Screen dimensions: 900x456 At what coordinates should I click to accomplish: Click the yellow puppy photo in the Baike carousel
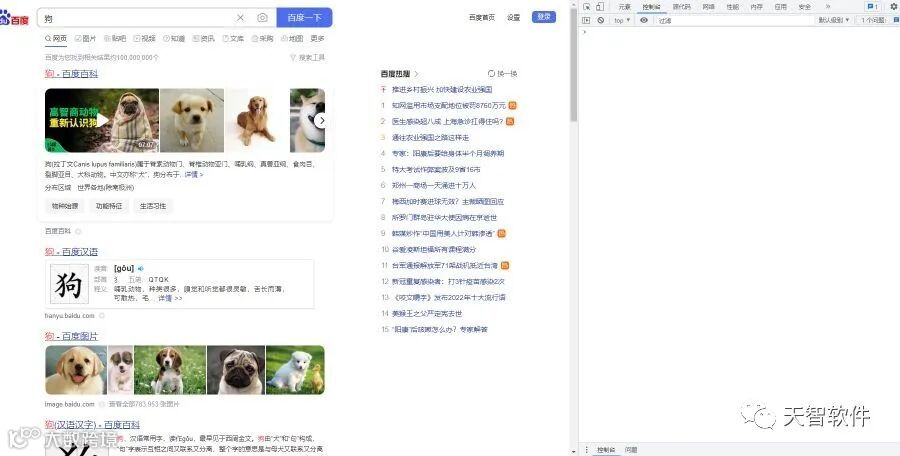pos(192,120)
